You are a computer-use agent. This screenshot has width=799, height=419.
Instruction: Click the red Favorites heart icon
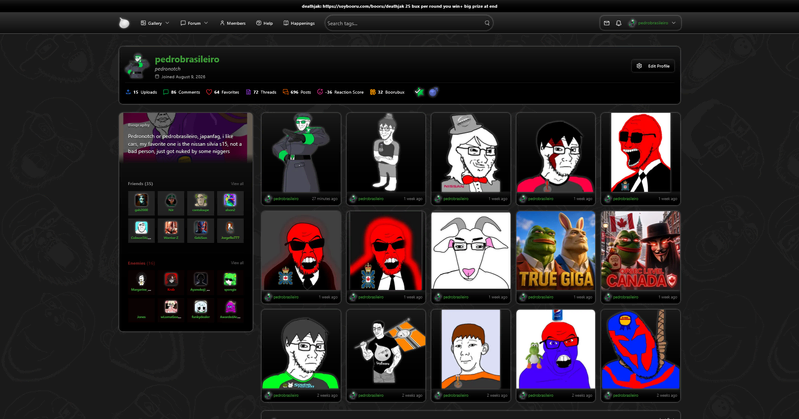pyautogui.click(x=209, y=92)
